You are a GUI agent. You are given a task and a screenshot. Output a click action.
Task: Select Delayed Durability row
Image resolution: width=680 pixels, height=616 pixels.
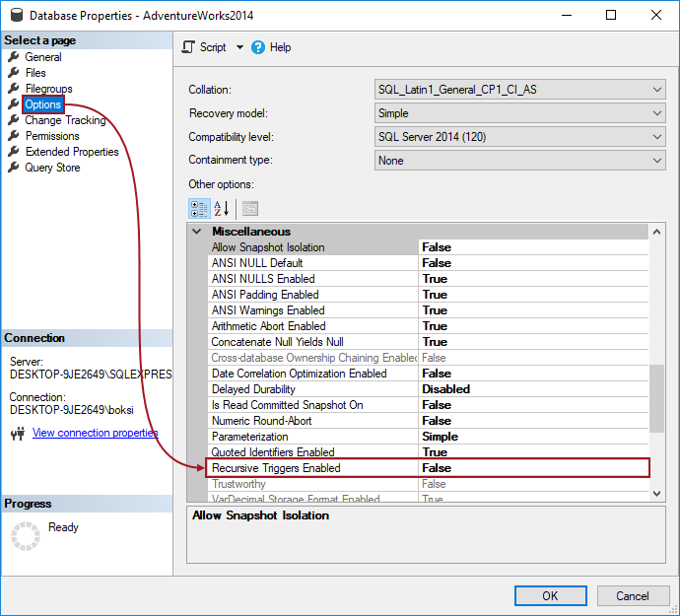pos(428,389)
